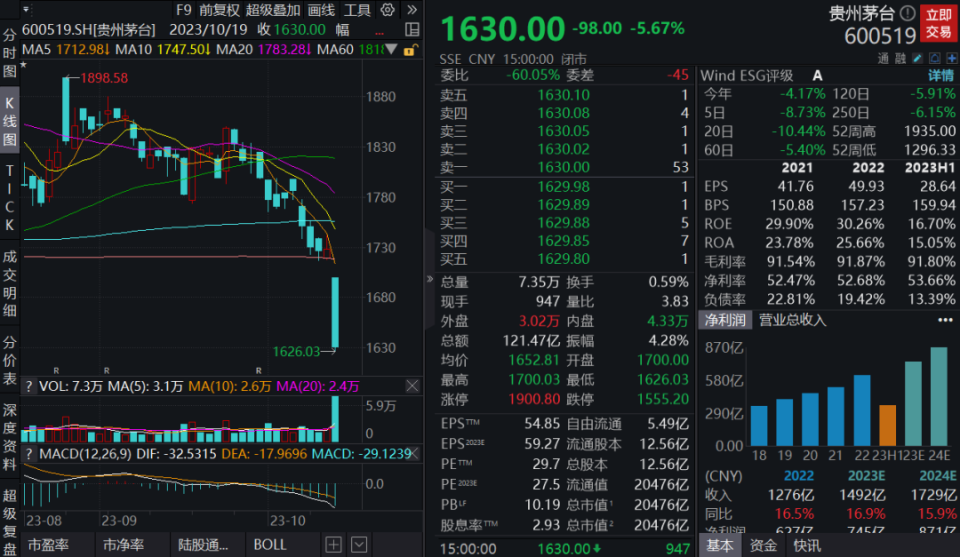960x557 pixels.
Task: Collapse the quote panel side arrow
Action: point(430,279)
